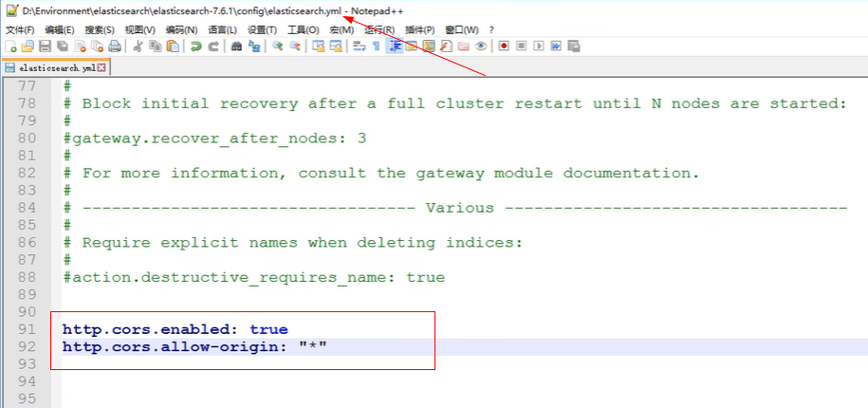
Task: Click Run Macro Multiple Times icon
Action: [x=556, y=46]
